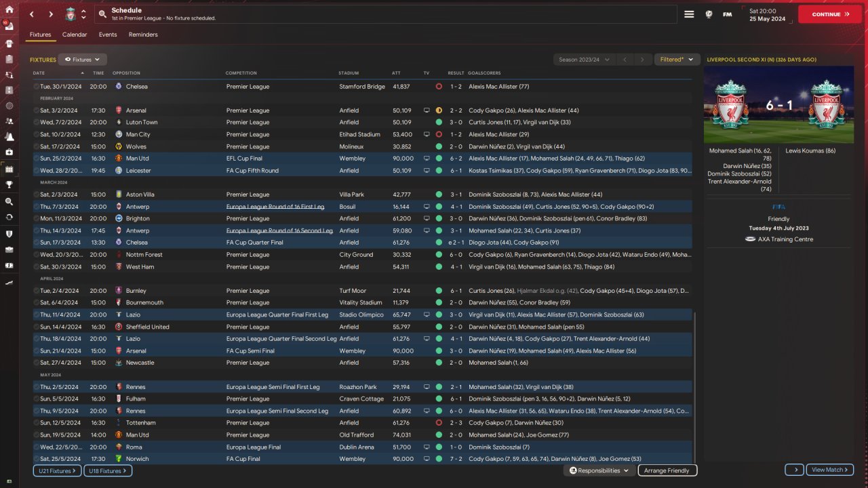Click the Schedule search field
The height and width of the screenshot is (488, 868).
(385, 14)
